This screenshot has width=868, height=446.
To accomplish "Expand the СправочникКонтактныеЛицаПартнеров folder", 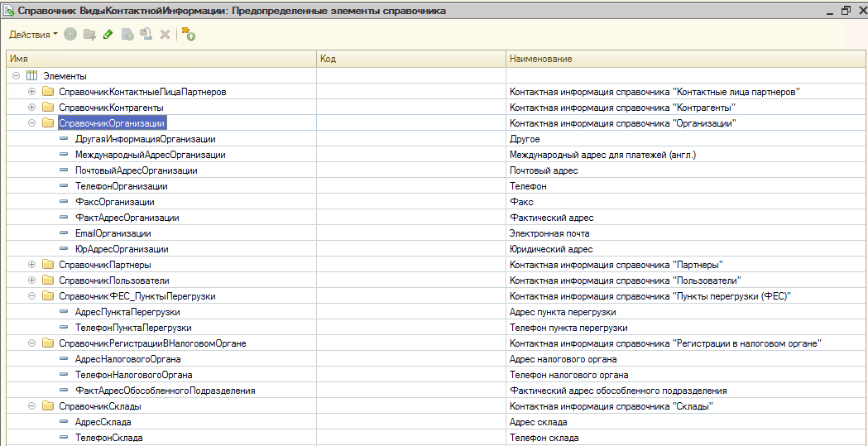I will tap(32, 92).
